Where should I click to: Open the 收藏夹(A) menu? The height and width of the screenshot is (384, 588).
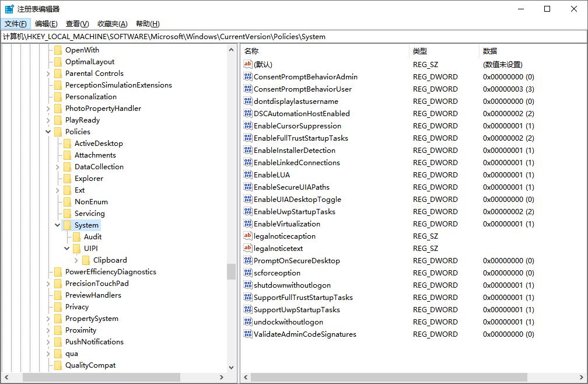[112, 24]
